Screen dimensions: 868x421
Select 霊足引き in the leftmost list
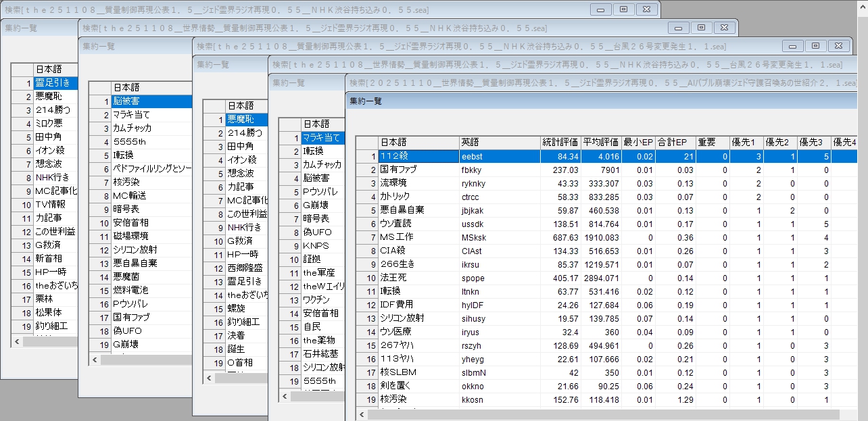[x=55, y=83]
